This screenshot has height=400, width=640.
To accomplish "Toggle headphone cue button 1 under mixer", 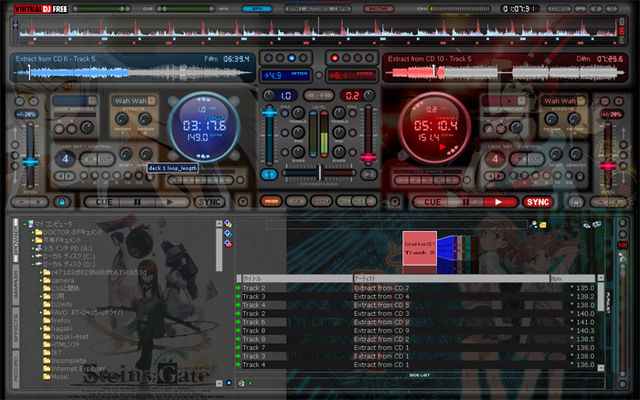I will pos(269,175).
